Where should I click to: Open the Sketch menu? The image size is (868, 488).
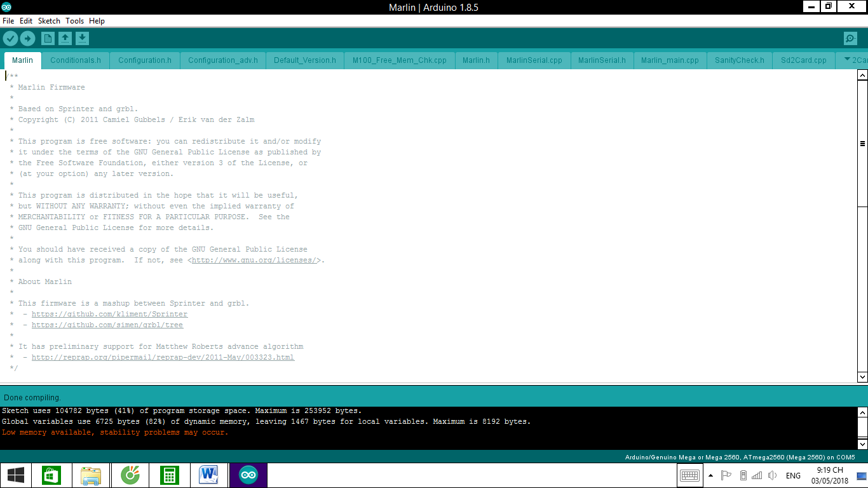click(x=49, y=21)
